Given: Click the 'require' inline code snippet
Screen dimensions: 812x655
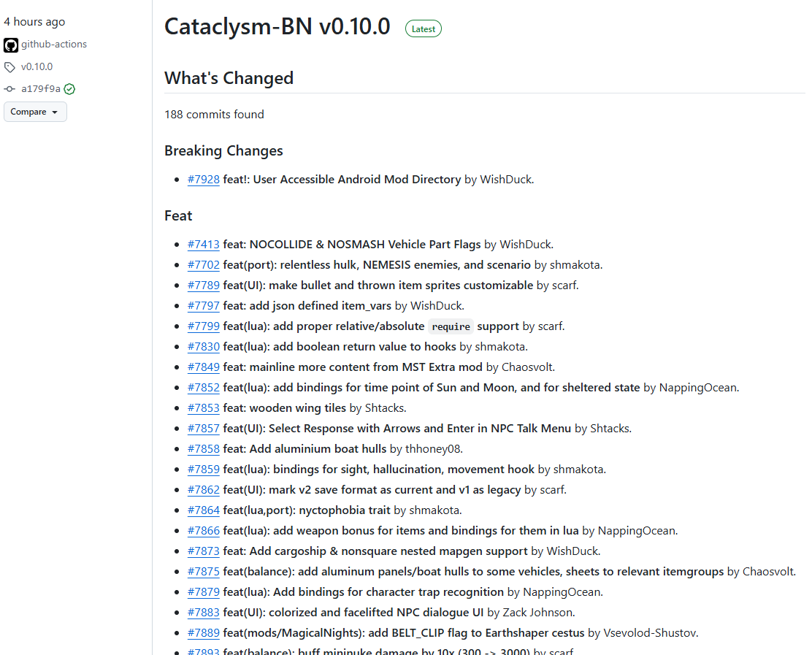Looking at the screenshot, I should pos(451,326).
